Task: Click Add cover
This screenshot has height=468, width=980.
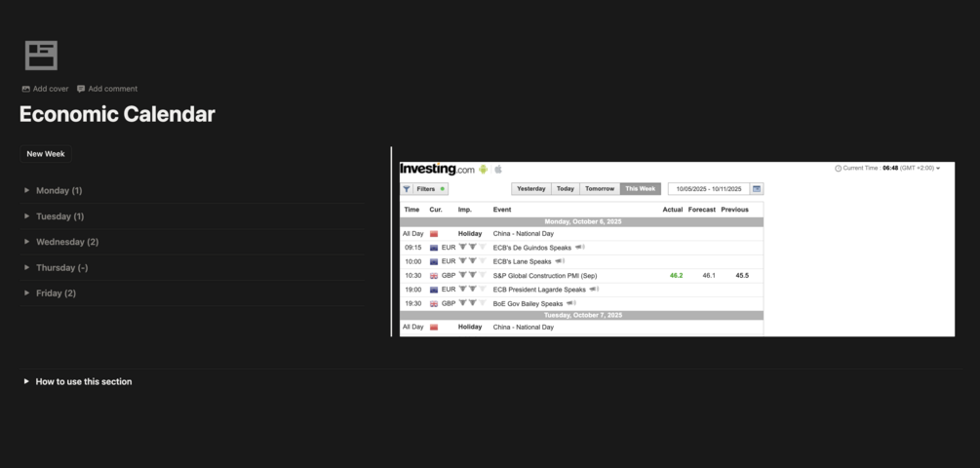Action: pos(45,89)
